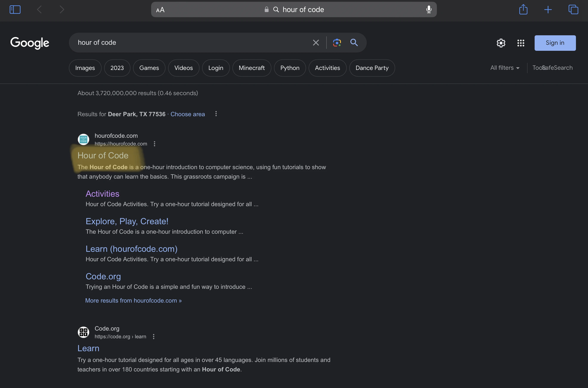
Task: Open more options for Code.org result
Action: pos(153,337)
